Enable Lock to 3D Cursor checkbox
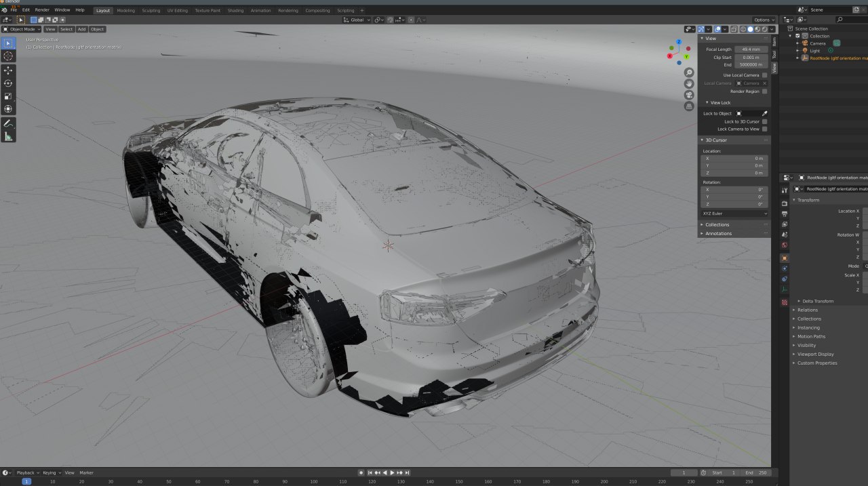Screen dimensions: 868x486 pos(765,121)
